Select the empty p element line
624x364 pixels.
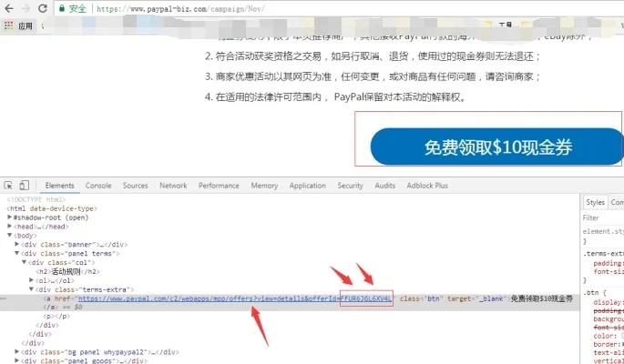click(x=56, y=317)
